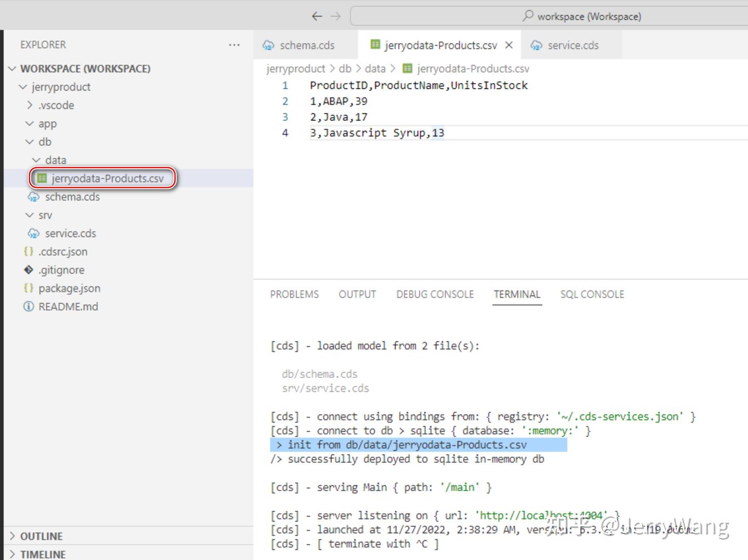Image resolution: width=748 pixels, height=560 pixels.
Task: Open .cdsrc.json from the file tree
Action: (x=62, y=252)
